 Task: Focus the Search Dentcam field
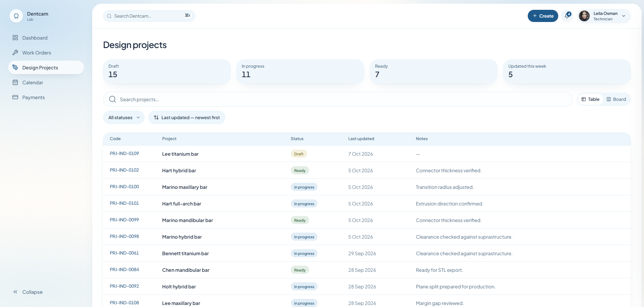click(149, 16)
